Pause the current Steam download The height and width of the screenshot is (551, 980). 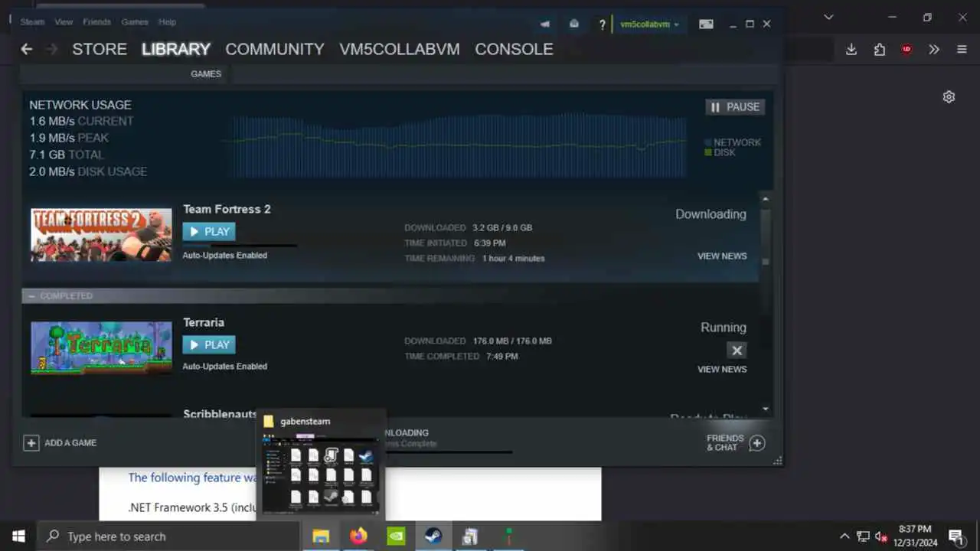point(735,107)
